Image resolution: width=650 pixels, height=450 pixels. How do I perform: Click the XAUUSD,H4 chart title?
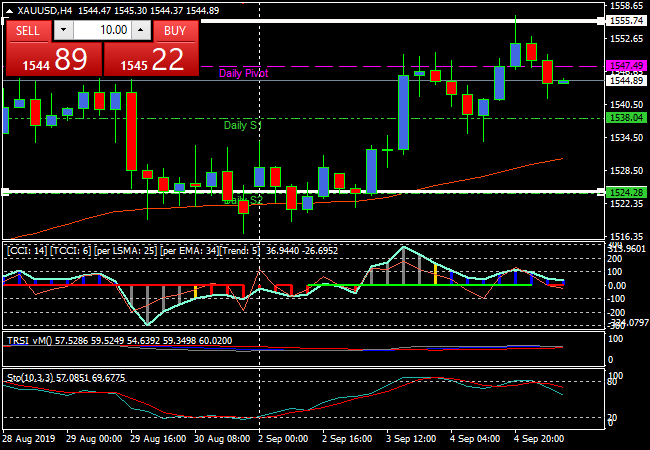[40, 10]
